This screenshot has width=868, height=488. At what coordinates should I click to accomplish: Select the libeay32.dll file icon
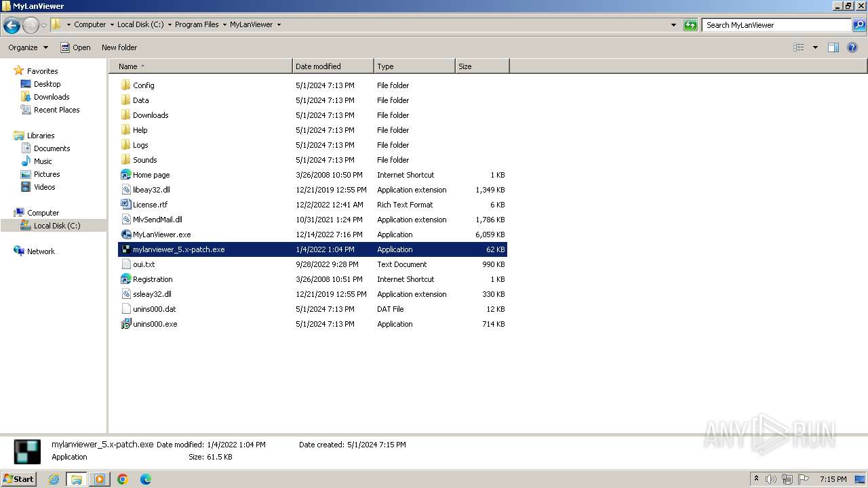click(x=125, y=190)
